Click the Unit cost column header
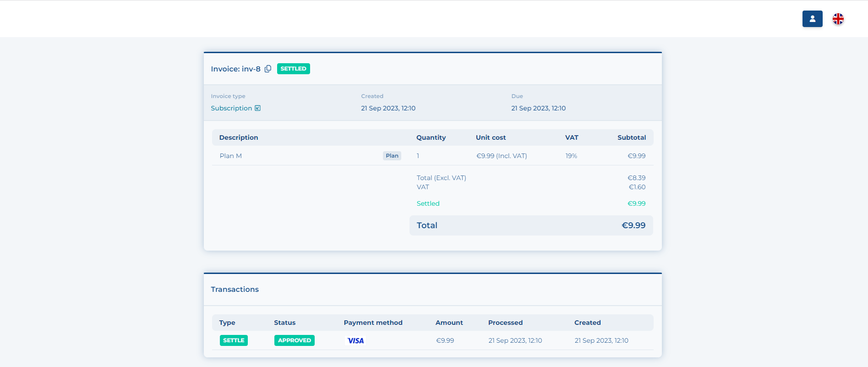The width and height of the screenshot is (868, 367). (491, 137)
